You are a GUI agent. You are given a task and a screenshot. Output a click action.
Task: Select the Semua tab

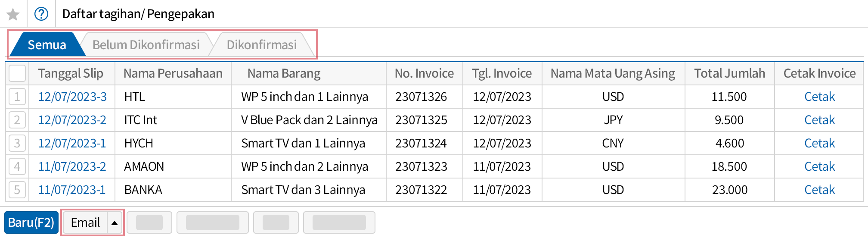(46, 45)
